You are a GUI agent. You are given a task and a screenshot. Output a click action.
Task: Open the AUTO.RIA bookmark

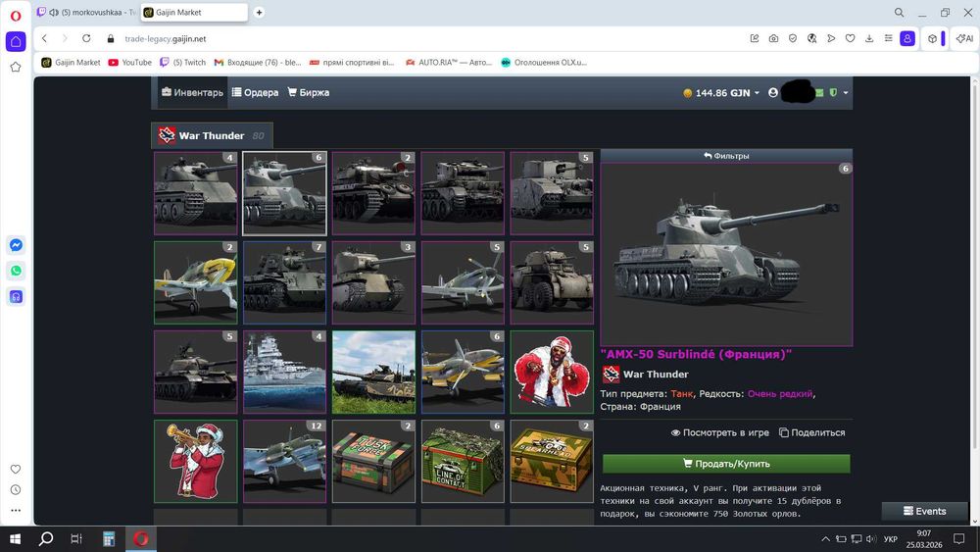coord(449,63)
